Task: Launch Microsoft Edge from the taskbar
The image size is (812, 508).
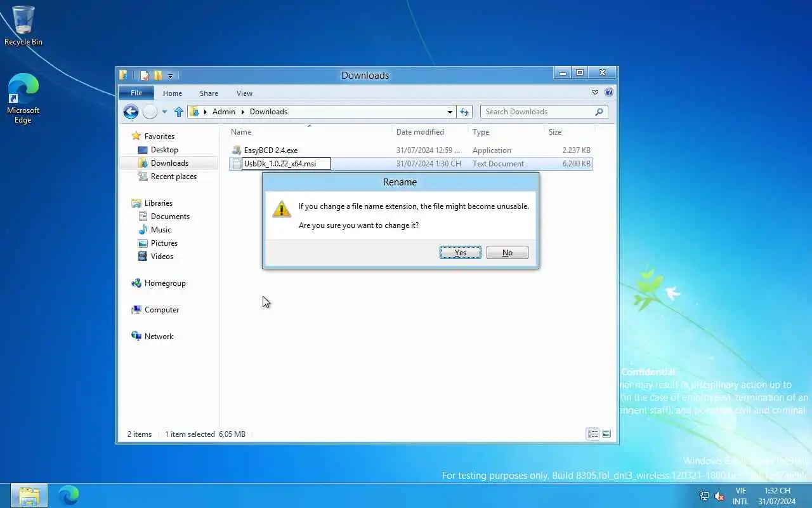Action: coord(69,495)
